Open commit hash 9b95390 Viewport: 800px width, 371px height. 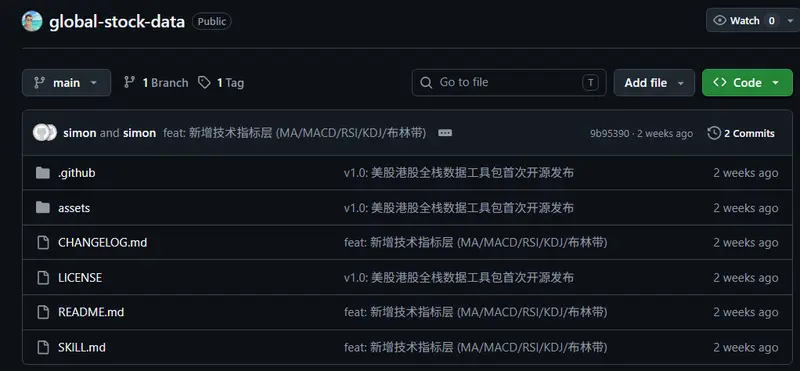tap(609, 134)
